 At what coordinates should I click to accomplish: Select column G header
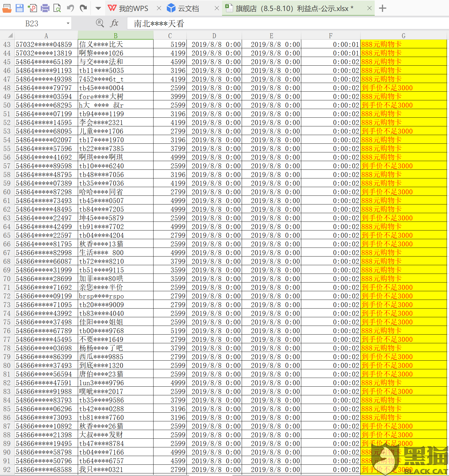click(x=404, y=36)
